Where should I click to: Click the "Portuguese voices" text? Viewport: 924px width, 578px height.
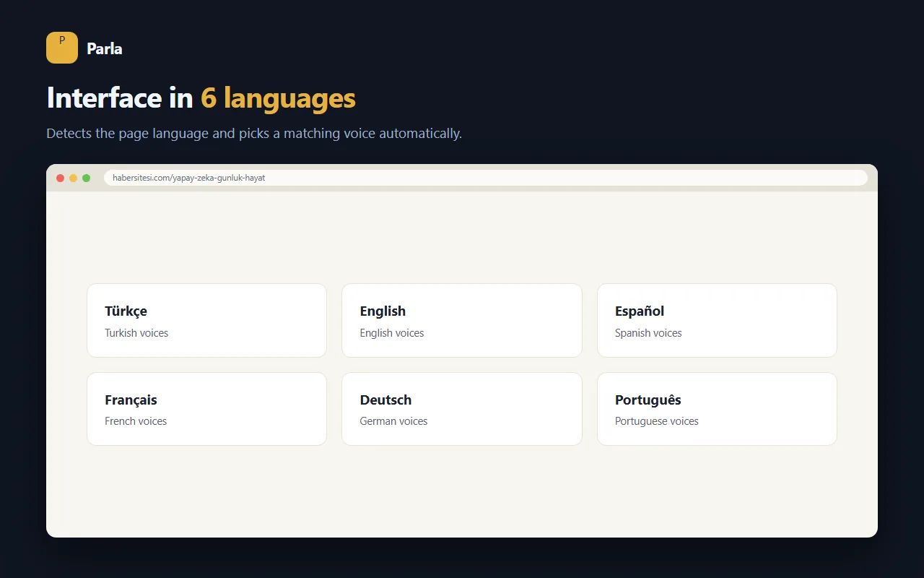click(657, 421)
